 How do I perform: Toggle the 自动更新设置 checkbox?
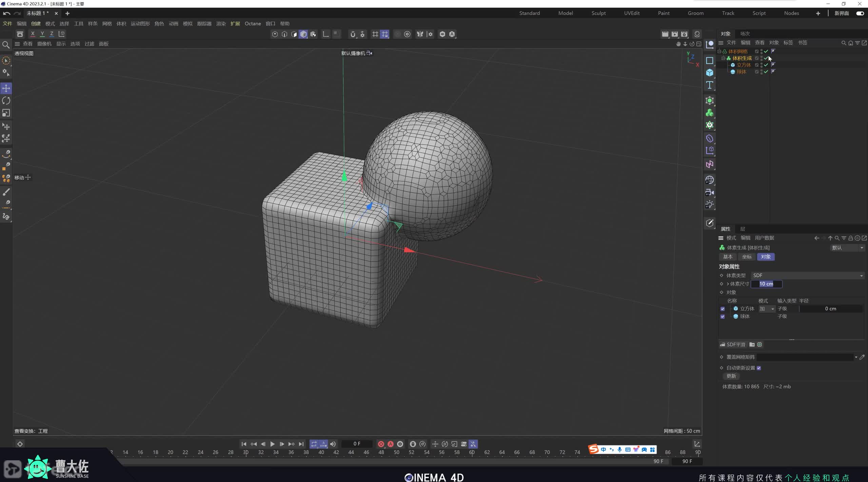click(759, 368)
